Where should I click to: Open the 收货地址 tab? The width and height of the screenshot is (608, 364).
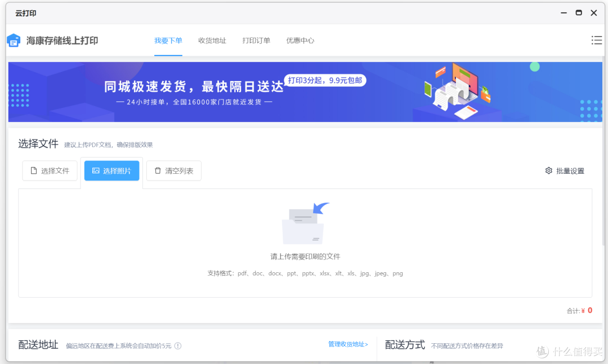coord(212,41)
